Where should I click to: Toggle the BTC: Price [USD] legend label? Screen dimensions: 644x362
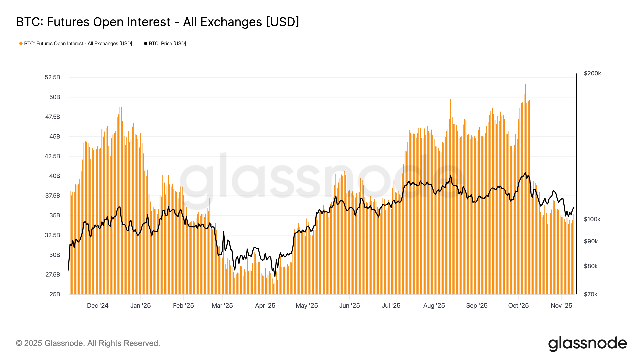coord(167,44)
